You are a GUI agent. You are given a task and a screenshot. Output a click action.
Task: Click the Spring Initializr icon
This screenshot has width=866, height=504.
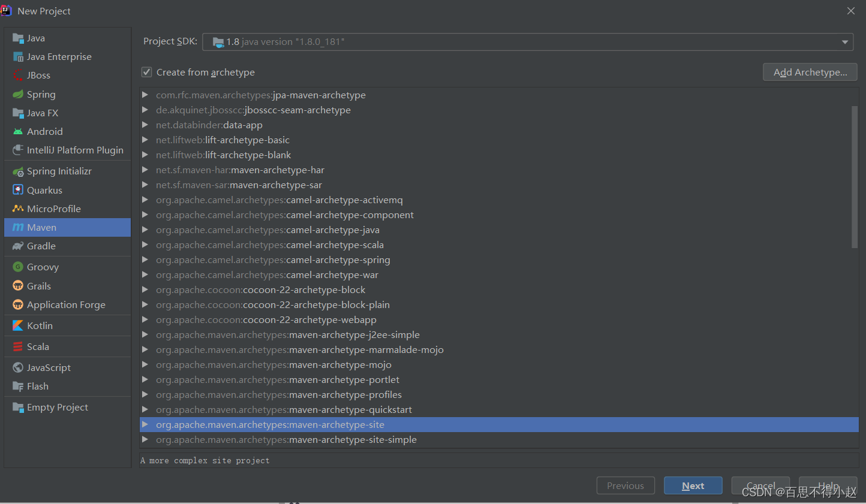coord(18,171)
